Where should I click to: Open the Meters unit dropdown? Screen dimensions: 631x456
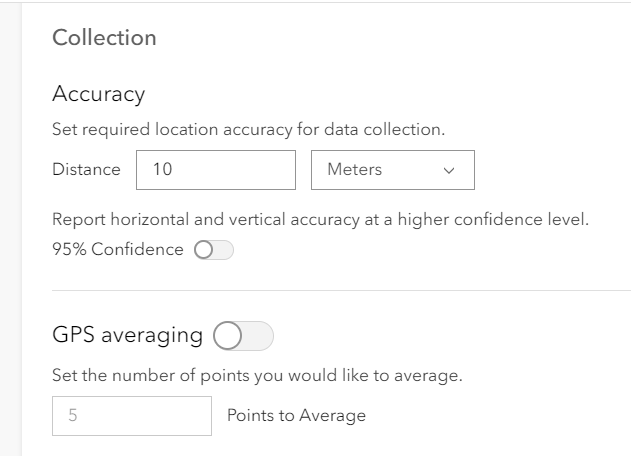(x=392, y=170)
